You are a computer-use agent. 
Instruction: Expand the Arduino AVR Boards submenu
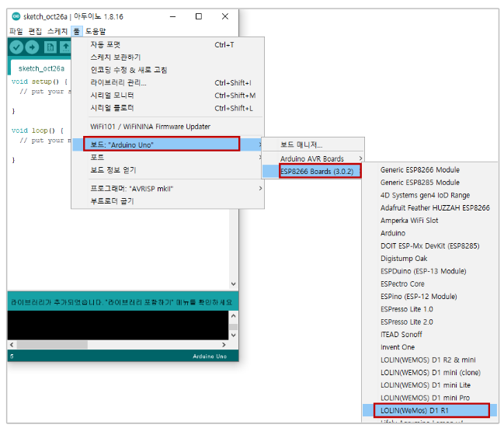point(313,158)
